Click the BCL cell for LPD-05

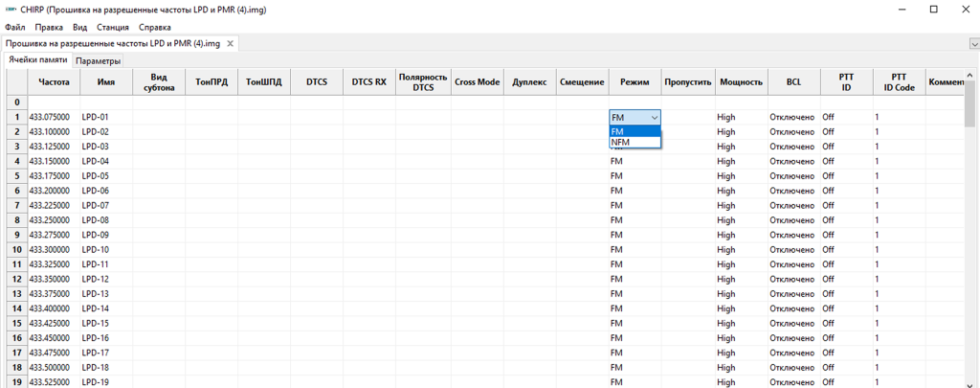click(x=791, y=175)
